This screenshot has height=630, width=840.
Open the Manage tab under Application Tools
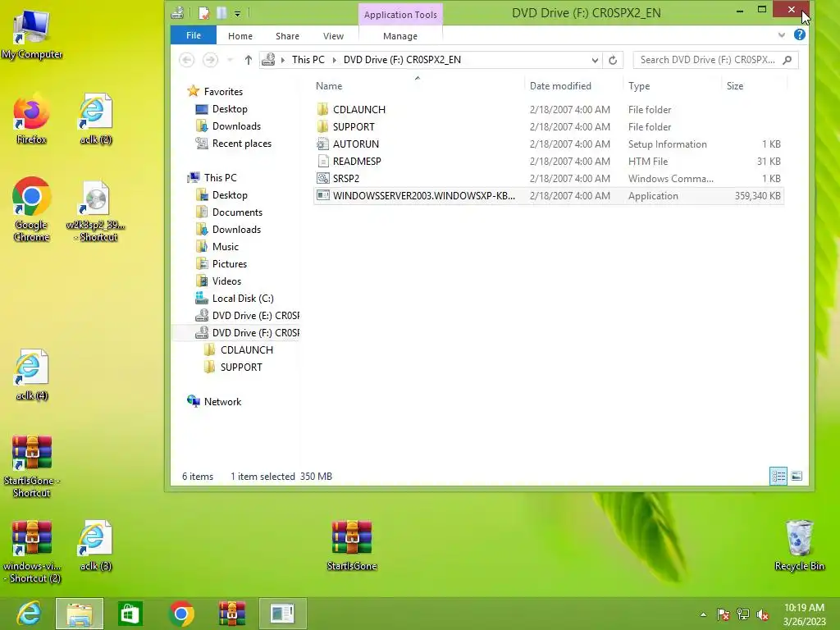[x=400, y=36]
